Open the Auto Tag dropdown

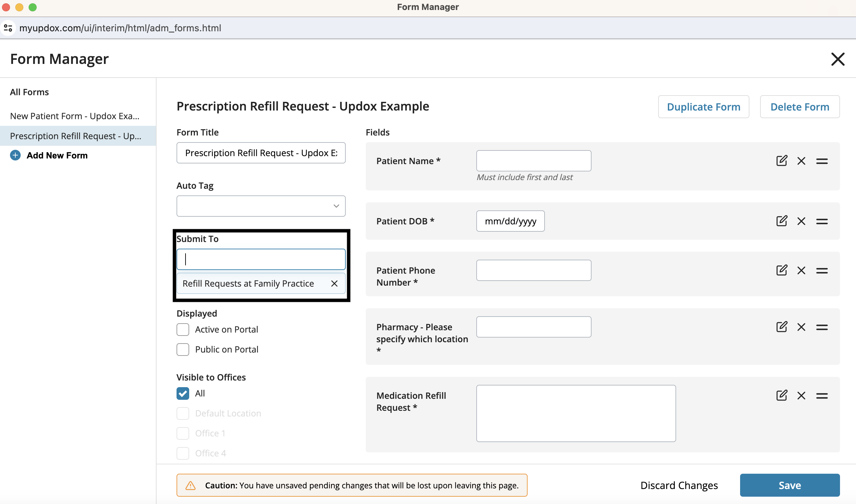(x=261, y=206)
